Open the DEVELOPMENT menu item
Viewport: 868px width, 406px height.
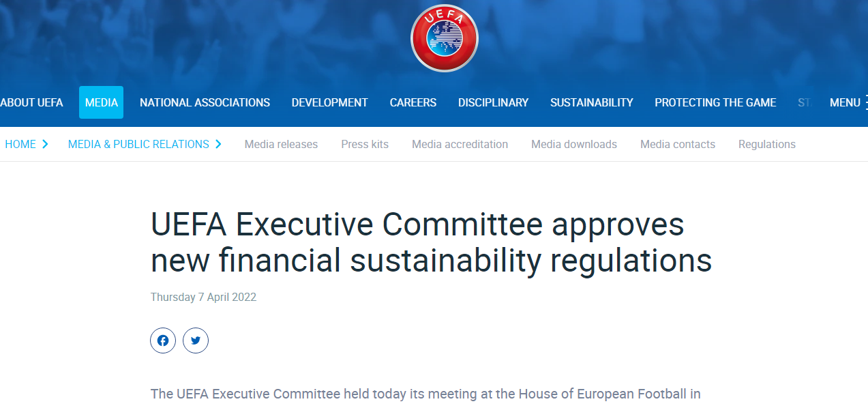(329, 103)
